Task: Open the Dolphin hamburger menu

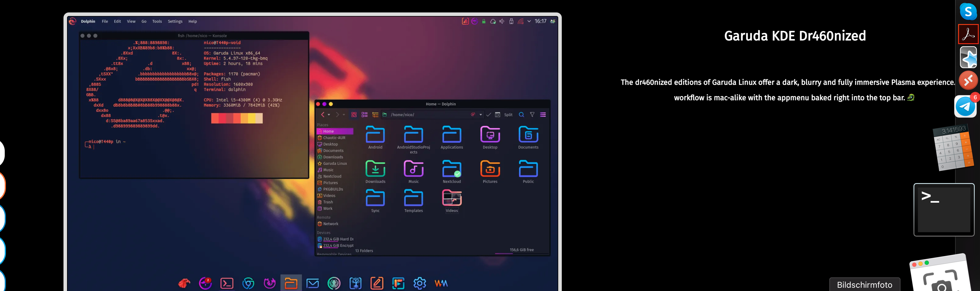Action: coord(543,115)
